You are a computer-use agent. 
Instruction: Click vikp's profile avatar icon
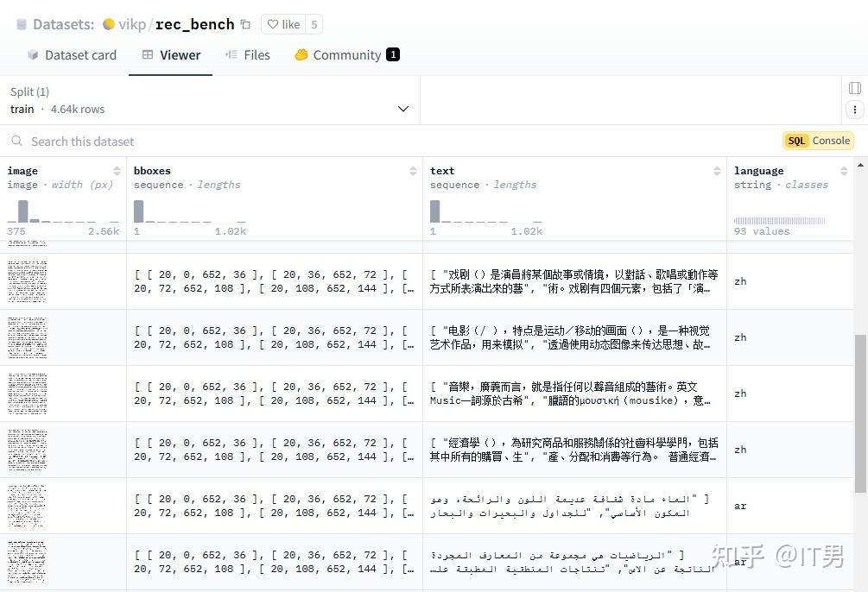click(108, 24)
